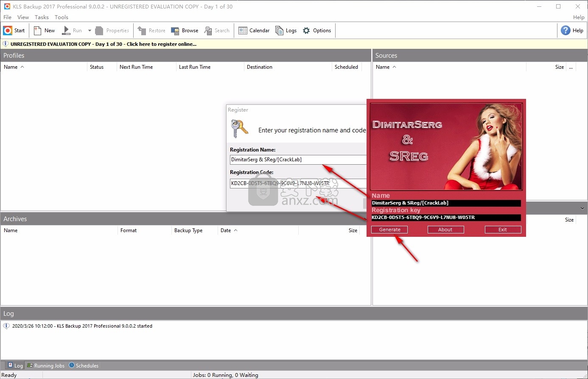Create a new profile with New
Viewport: 588px width, 379px height.
[x=44, y=31]
